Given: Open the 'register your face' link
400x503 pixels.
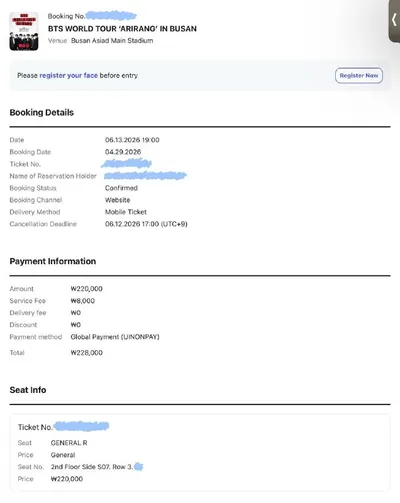Looking at the screenshot, I should 69,76.
